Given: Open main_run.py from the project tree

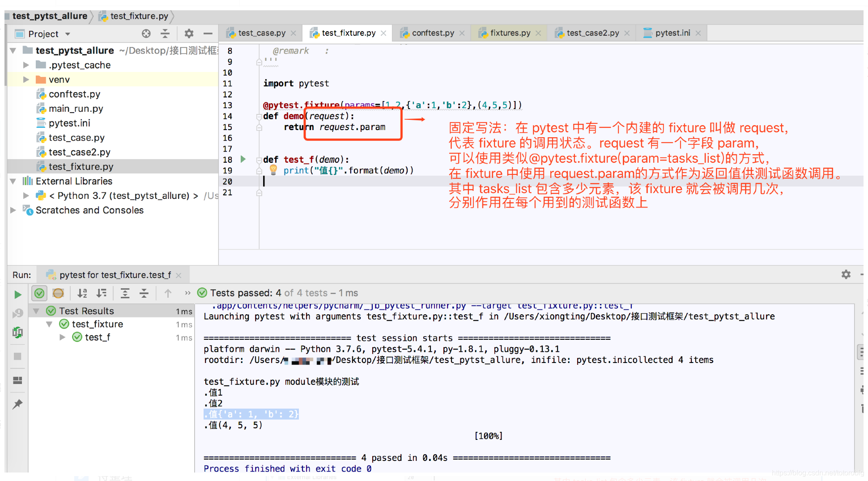Looking at the screenshot, I should coord(75,108).
